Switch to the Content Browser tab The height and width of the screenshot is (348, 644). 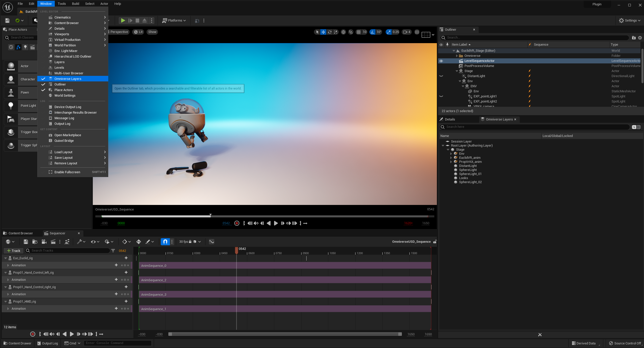pos(18,233)
